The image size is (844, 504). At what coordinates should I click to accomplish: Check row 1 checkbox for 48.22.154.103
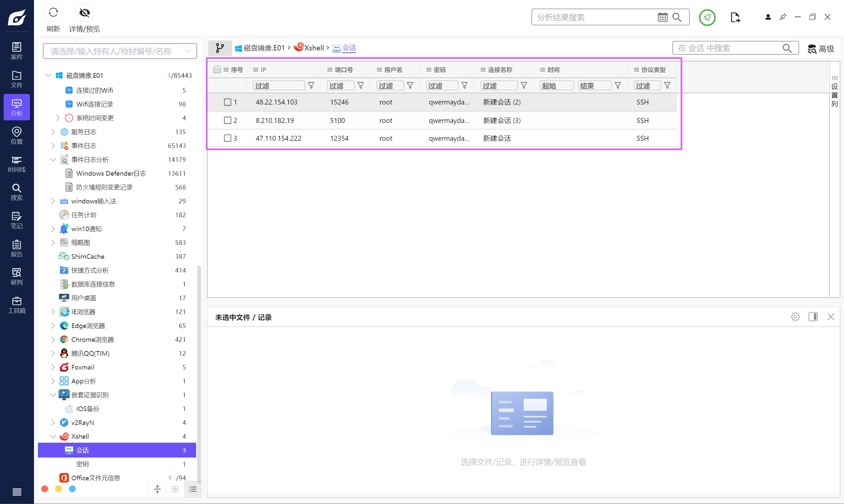pos(227,102)
